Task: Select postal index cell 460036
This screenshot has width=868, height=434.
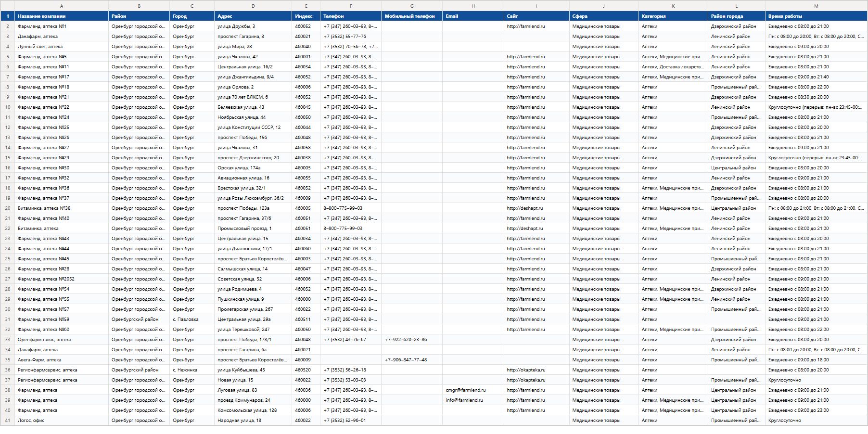Action: pos(306,390)
